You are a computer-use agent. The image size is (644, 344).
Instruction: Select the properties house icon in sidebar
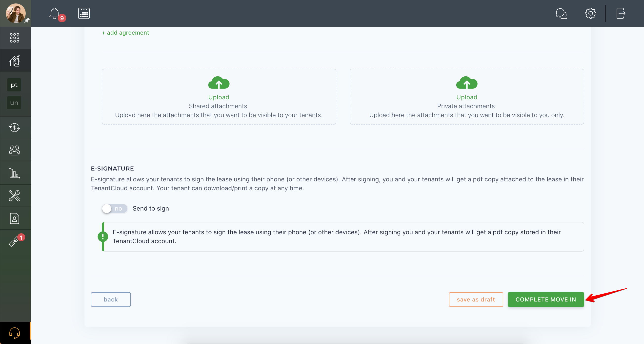pyautogui.click(x=15, y=61)
